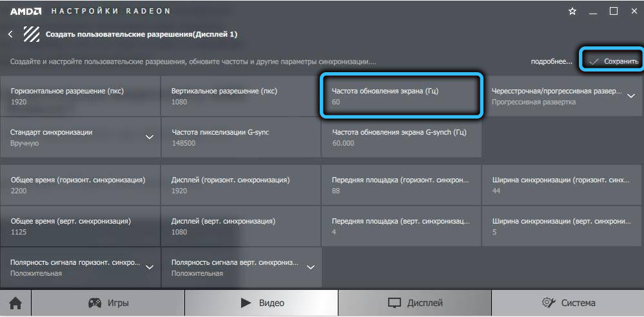Screen dimensions: 644x317
Task: Edit Вертикальное разрешение field
Action: (240, 96)
